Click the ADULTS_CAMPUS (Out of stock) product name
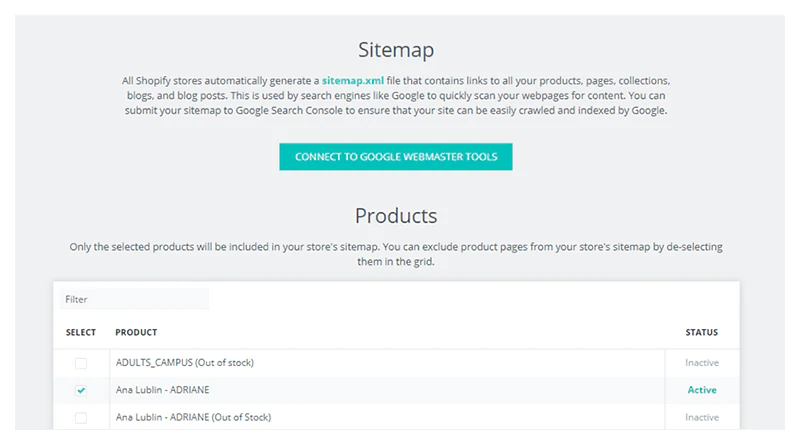Viewport: 800px width, 445px height. pos(192,363)
